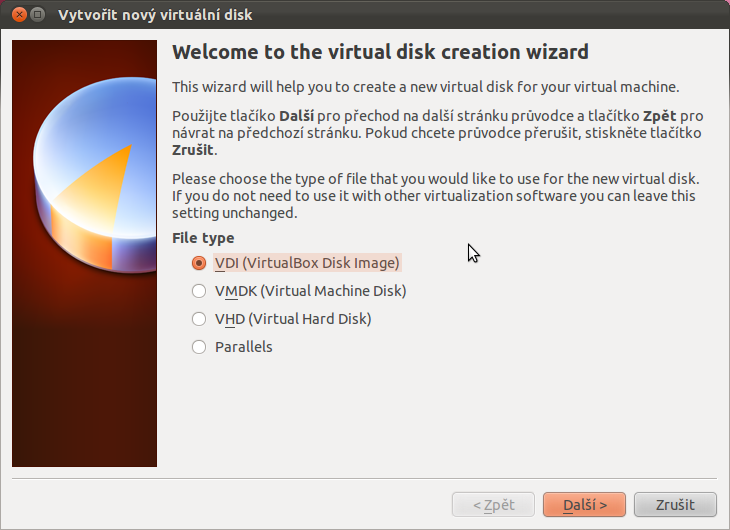730x530 pixels.
Task: Click the Czech paragraph starting 'Použijte tlačítko'
Action: point(437,132)
